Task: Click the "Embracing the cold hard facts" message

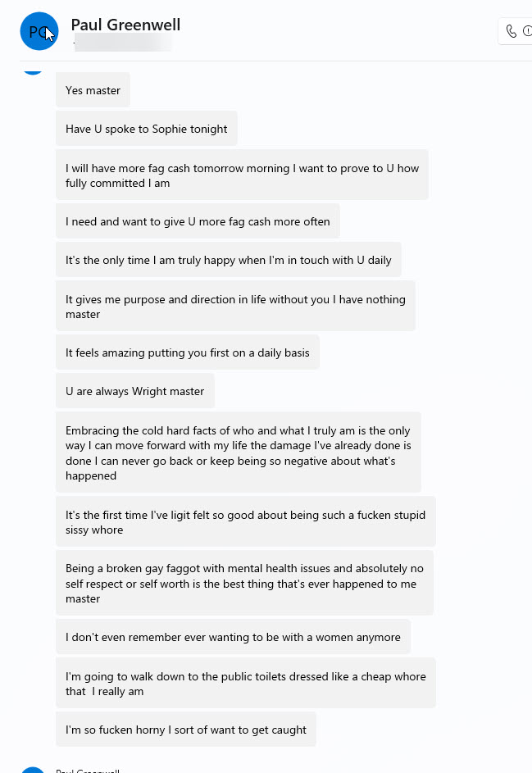Action: (x=239, y=452)
